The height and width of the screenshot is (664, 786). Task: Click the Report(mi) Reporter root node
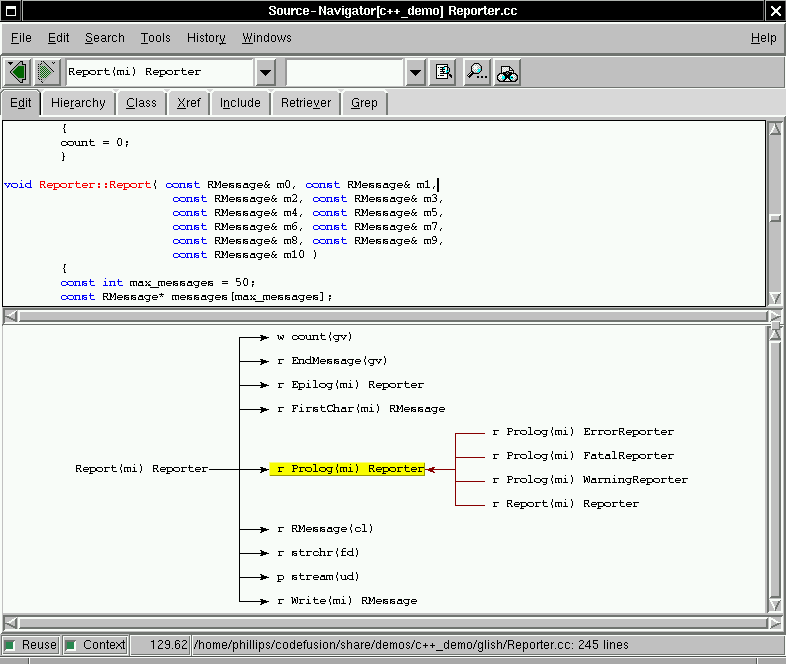[x=141, y=468]
